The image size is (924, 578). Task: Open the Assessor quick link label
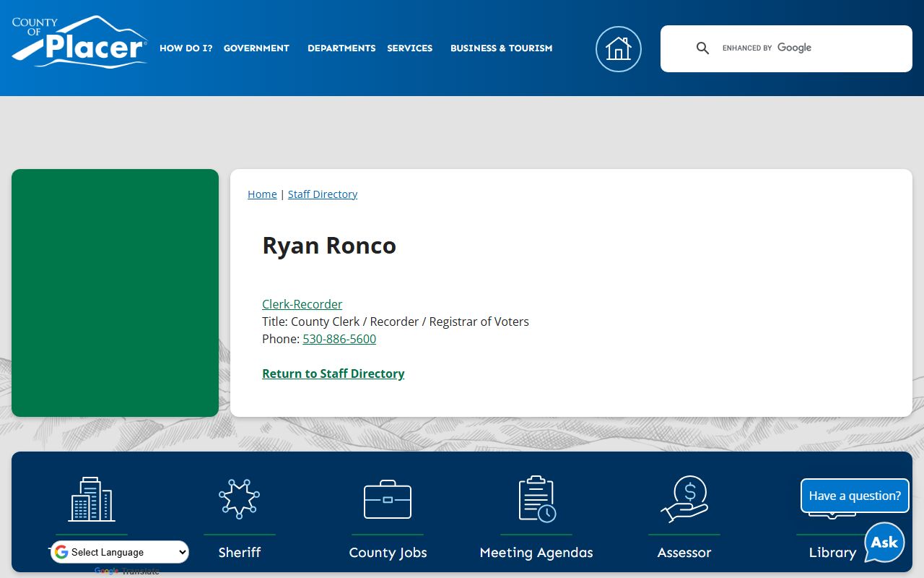point(684,553)
